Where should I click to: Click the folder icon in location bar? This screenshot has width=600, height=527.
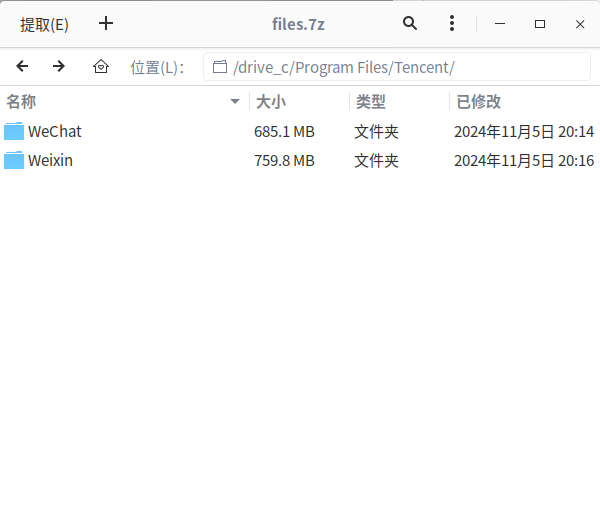[220, 67]
